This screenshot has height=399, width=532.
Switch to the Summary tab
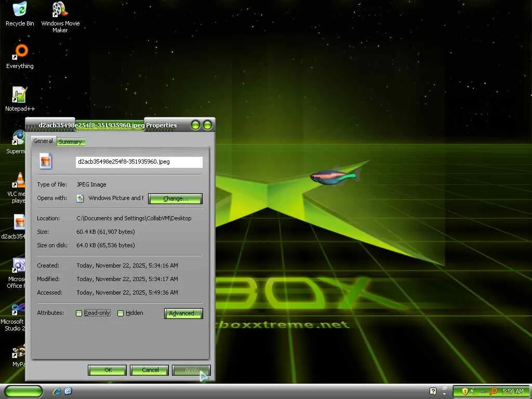click(x=70, y=142)
